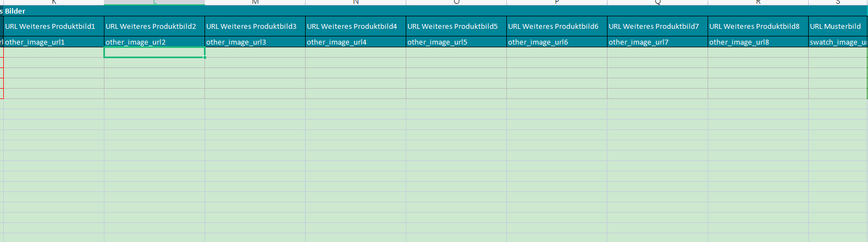The image size is (868, 242).
Task: Select the 'URL Musterbild' header cell
Action: pos(837,26)
